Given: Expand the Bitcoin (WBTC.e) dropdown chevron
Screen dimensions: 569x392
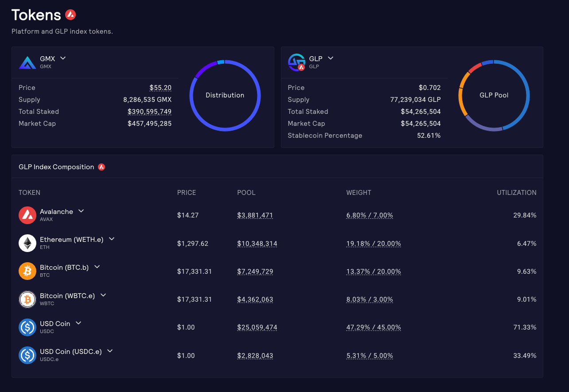Looking at the screenshot, I should (x=103, y=295).
